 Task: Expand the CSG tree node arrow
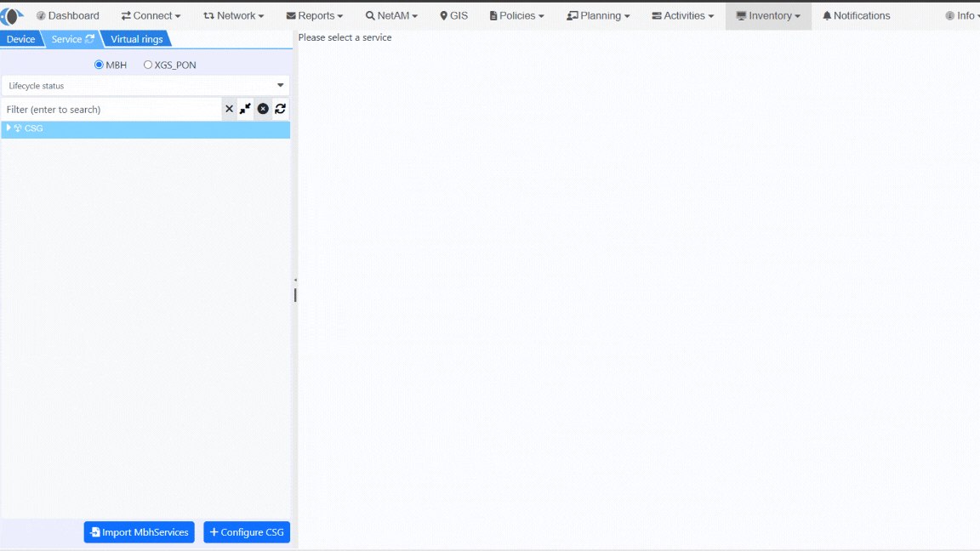[9, 128]
